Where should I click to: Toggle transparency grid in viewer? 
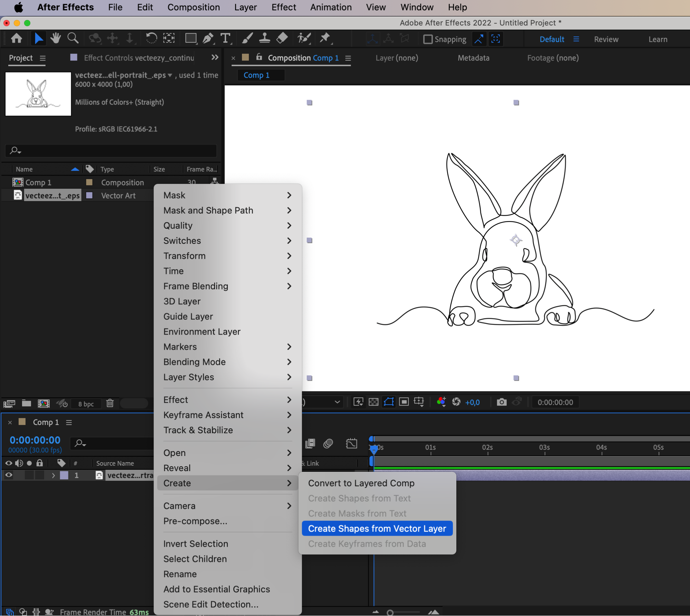(373, 402)
